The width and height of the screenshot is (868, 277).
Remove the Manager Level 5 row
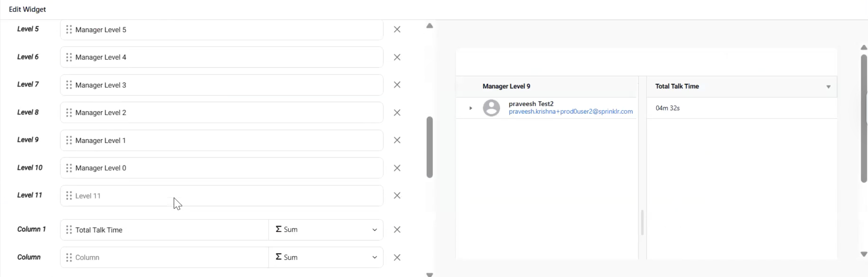[x=397, y=29]
